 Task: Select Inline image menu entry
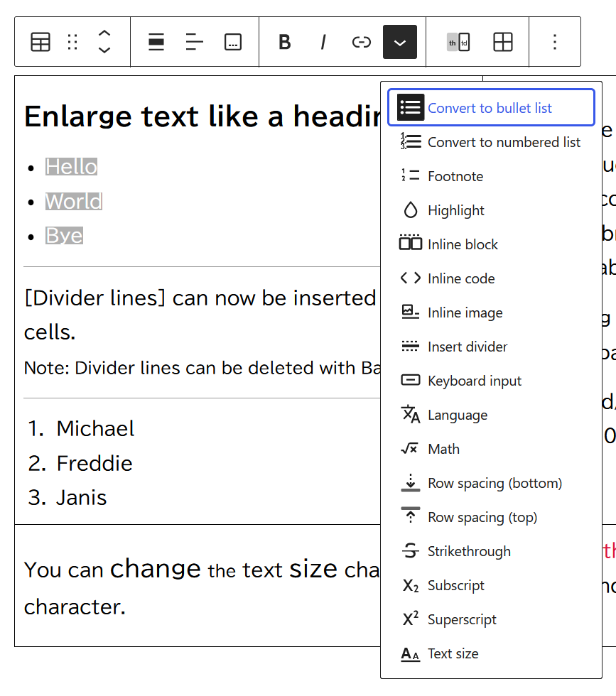[491, 312]
